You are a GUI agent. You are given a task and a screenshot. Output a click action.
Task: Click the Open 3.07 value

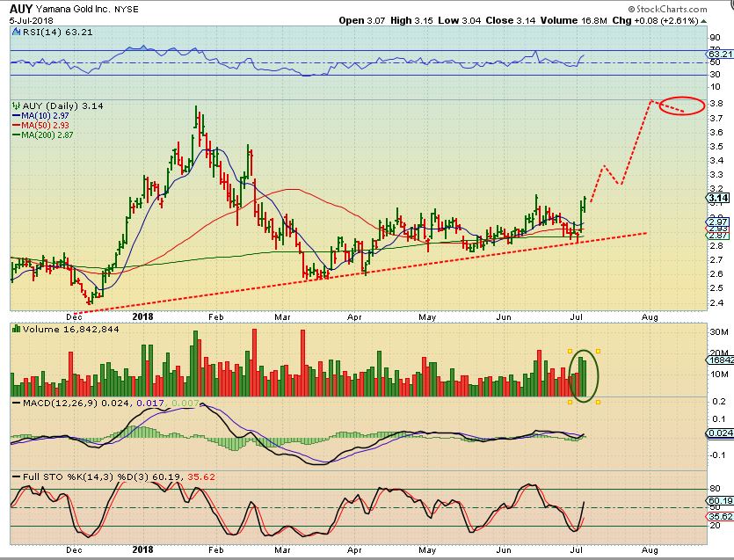click(362, 20)
